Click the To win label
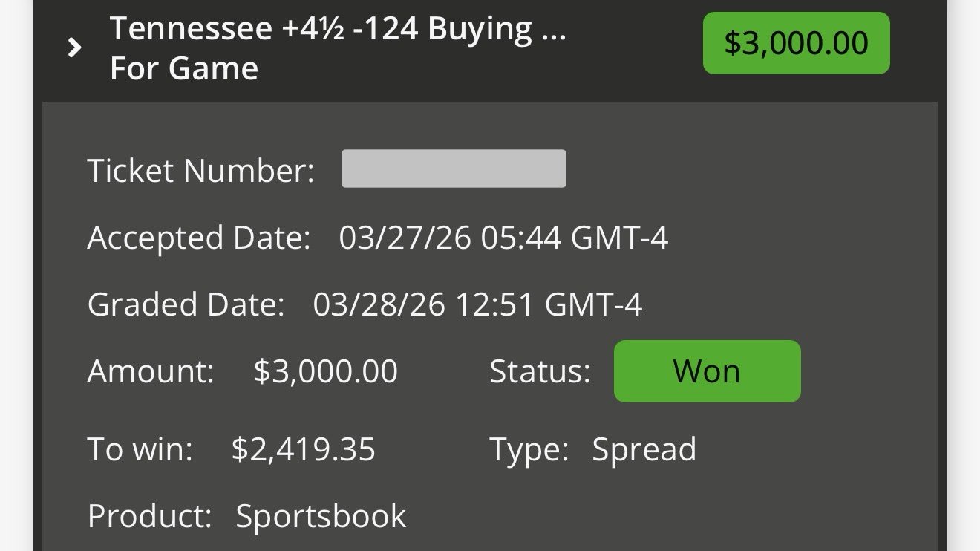The height and width of the screenshot is (551, 980). (x=140, y=449)
